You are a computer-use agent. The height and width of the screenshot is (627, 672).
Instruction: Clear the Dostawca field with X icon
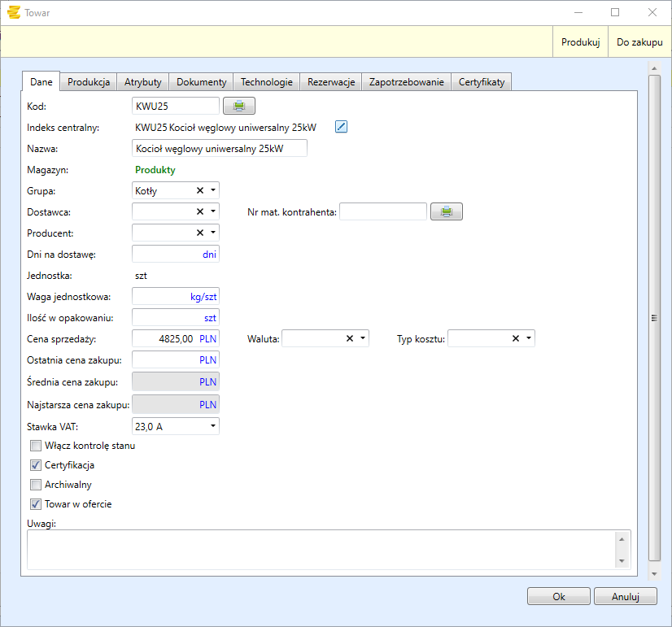click(200, 211)
